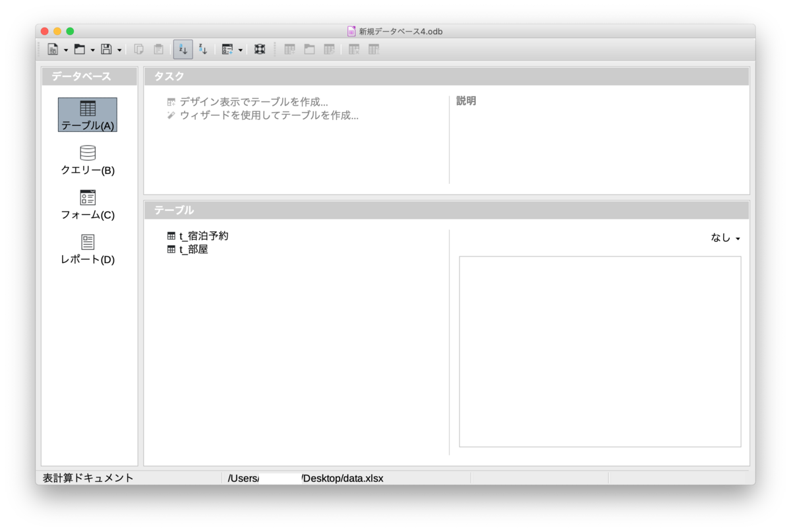The width and height of the screenshot is (791, 532).
Task: Click the Paste clipboard icon
Action: (158, 49)
